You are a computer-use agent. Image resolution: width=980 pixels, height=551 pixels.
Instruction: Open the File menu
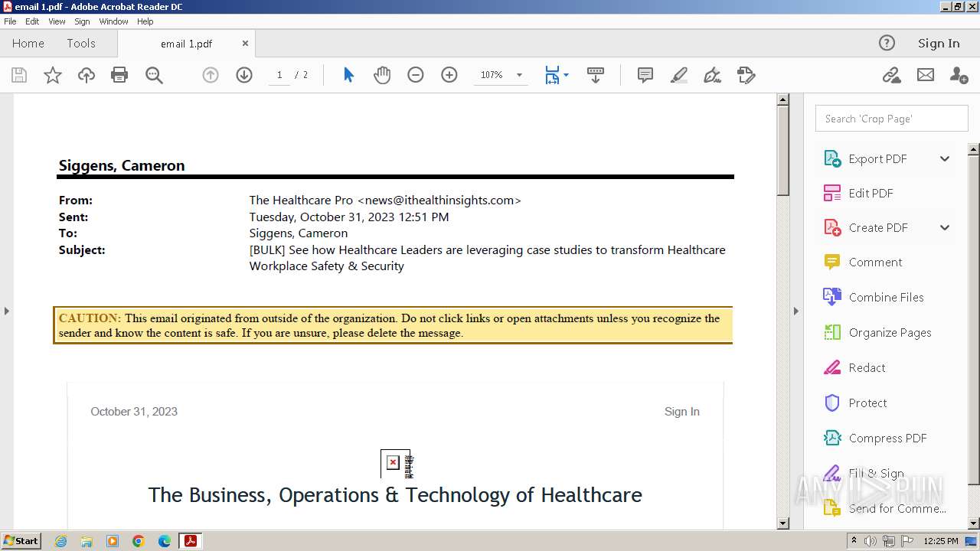[10, 21]
